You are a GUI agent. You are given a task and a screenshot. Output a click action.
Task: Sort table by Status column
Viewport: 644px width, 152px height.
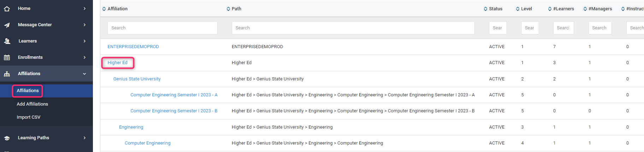click(485, 9)
